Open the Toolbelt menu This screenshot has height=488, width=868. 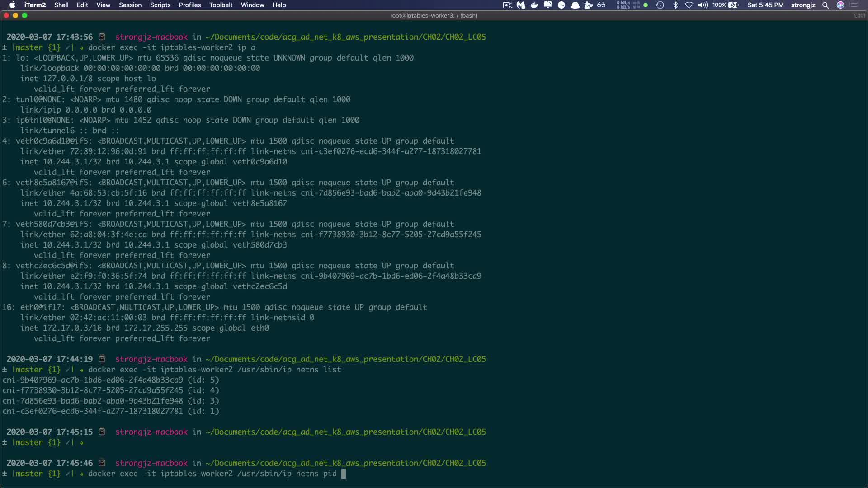(221, 5)
